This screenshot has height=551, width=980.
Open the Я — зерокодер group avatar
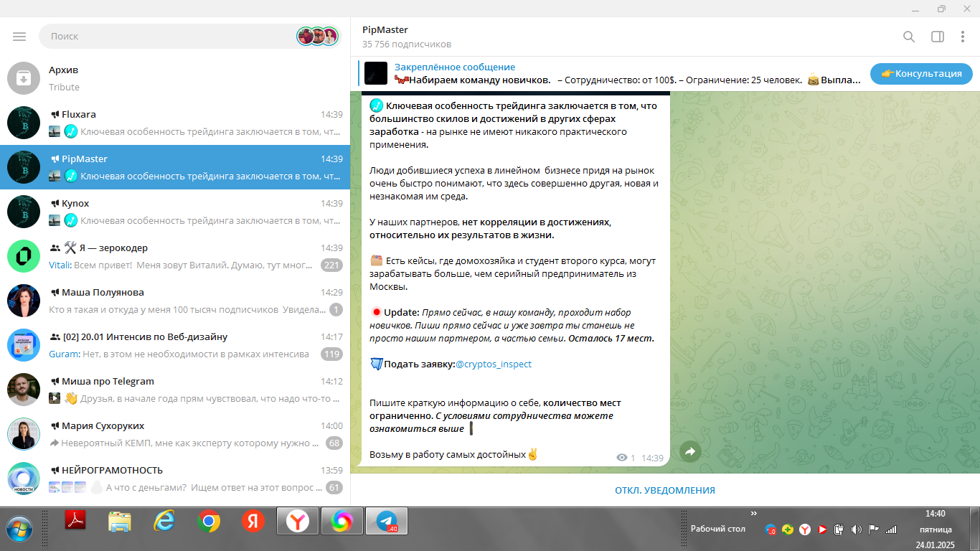pos(24,256)
